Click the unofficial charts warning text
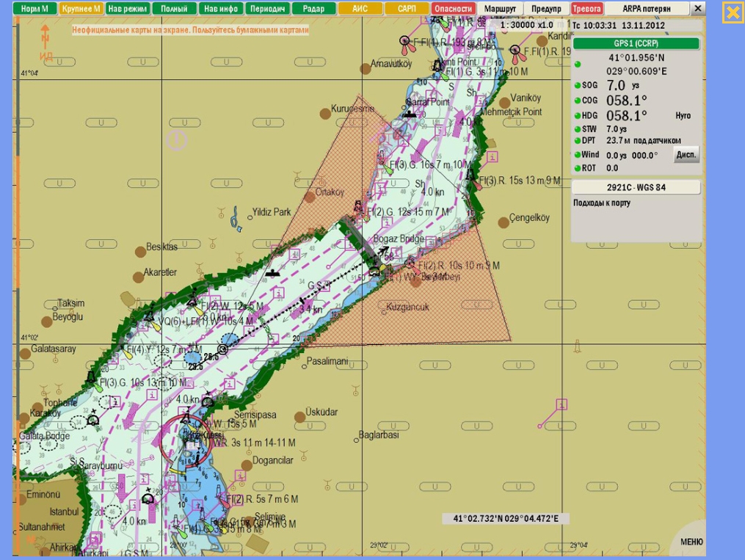 (x=191, y=30)
